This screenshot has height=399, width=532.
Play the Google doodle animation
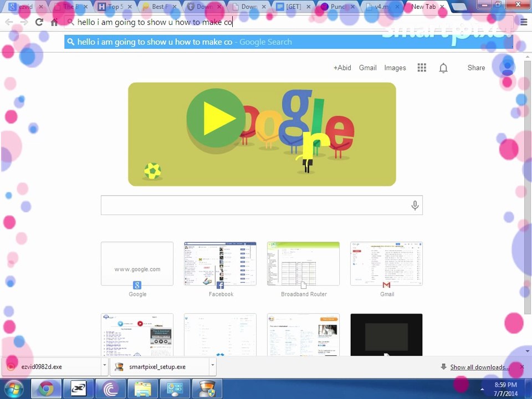tap(216, 118)
